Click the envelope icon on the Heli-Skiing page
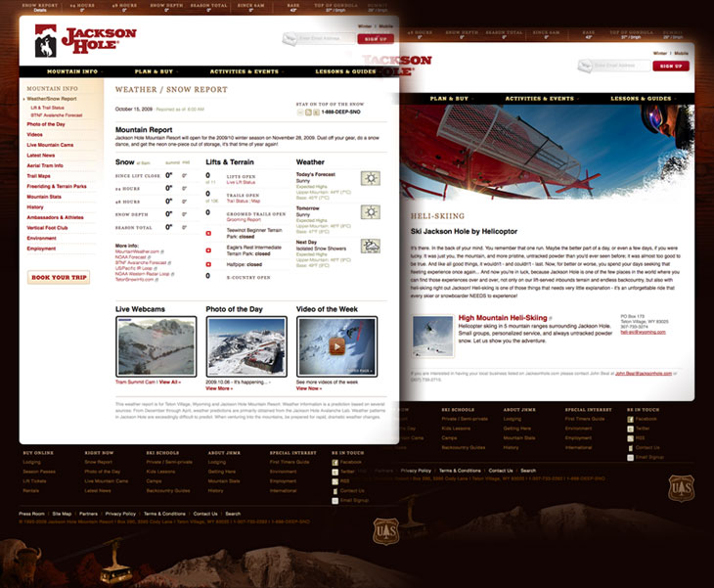Image resolution: width=714 pixels, height=588 pixels. tap(585, 66)
